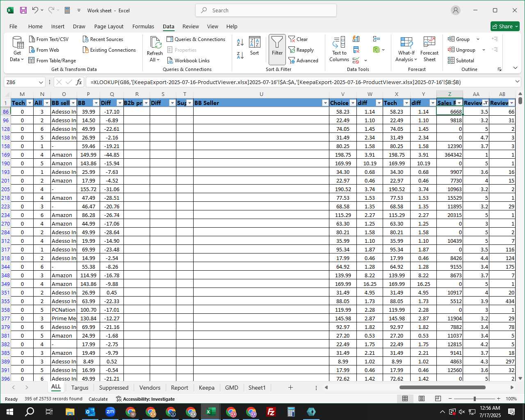Open the B2b pr column filter dropdown

146,103
